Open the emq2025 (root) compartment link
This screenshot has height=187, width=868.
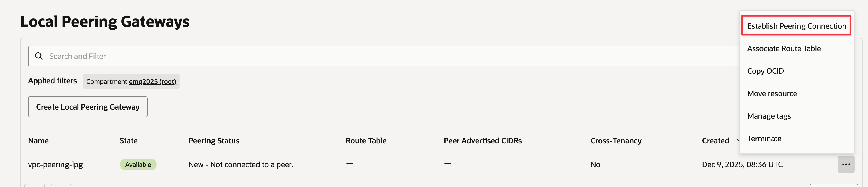153,81
